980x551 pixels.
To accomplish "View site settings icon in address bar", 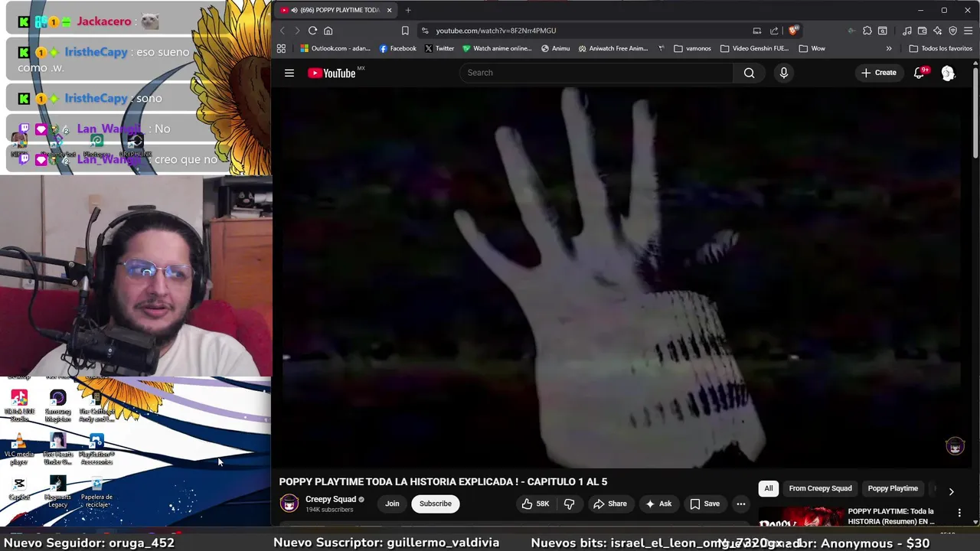I will (x=425, y=31).
